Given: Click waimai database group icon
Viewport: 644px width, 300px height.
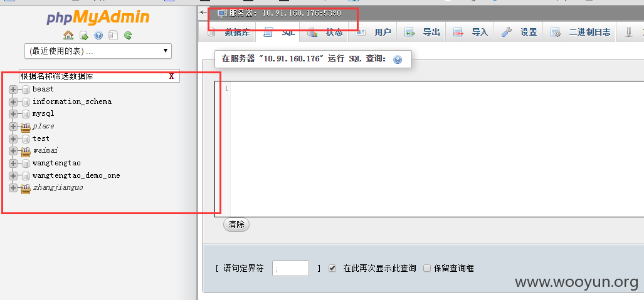Looking at the screenshot, I should (x=26, y=151).
